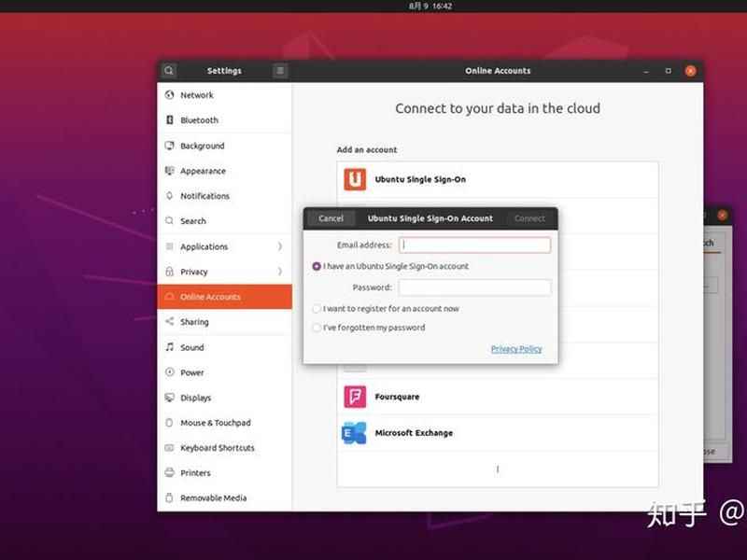This screenshot has height=560, width=747.
Task: Open Bluetooth settings panel
Action: [224, 120]
